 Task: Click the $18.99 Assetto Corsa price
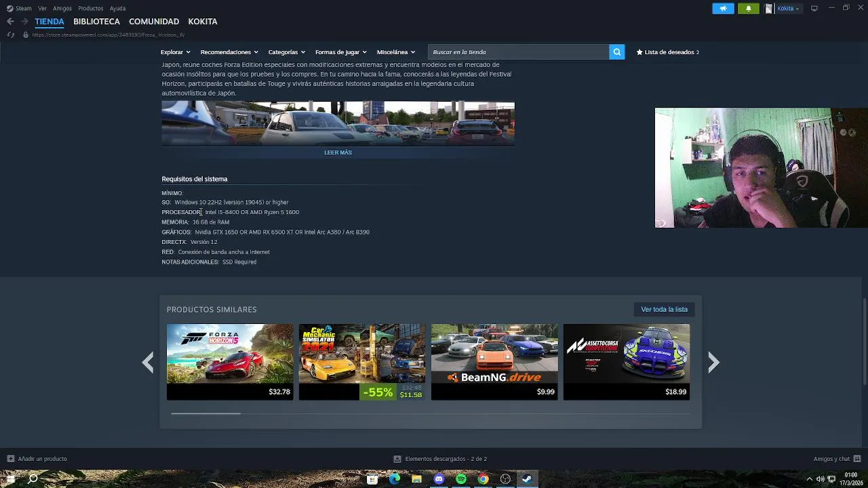676,392
